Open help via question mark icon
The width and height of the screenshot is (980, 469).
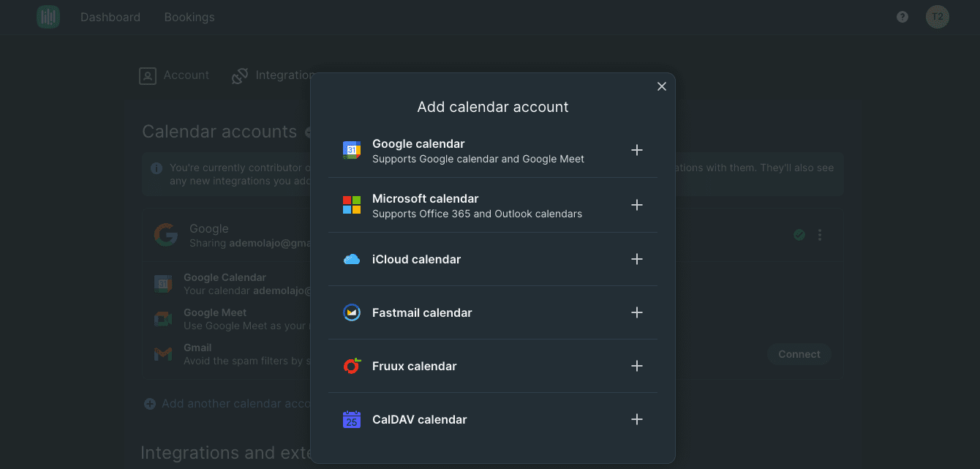[x=902, y=17]
